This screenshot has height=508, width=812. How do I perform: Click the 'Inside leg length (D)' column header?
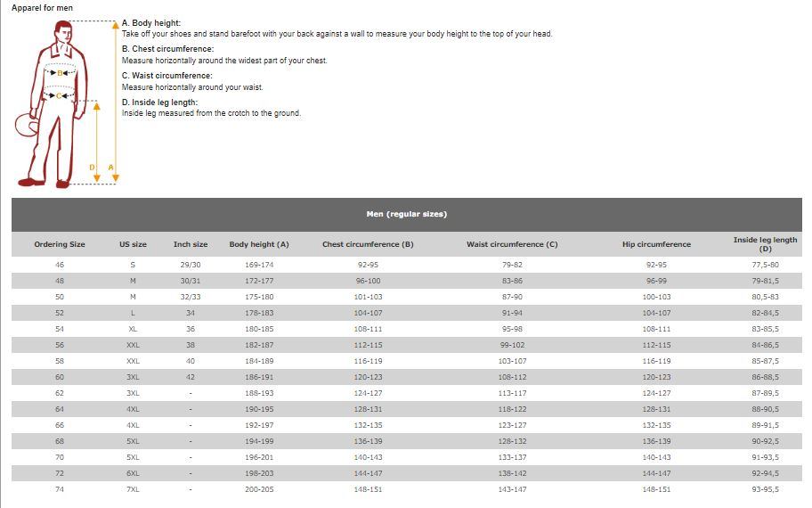point(765,244)
